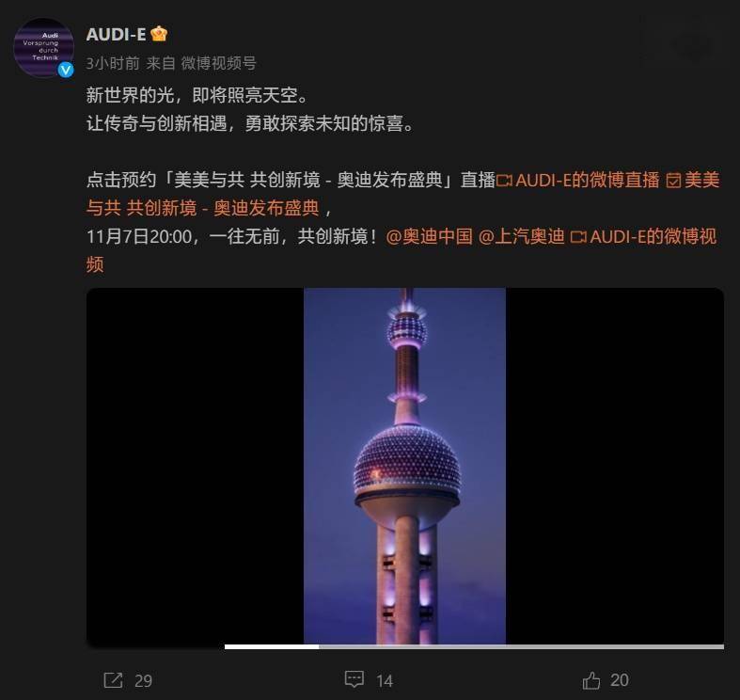Click the live-stream camera icon before AUDI-E的微博直播

pyautogui.click(x=505, y=181)
